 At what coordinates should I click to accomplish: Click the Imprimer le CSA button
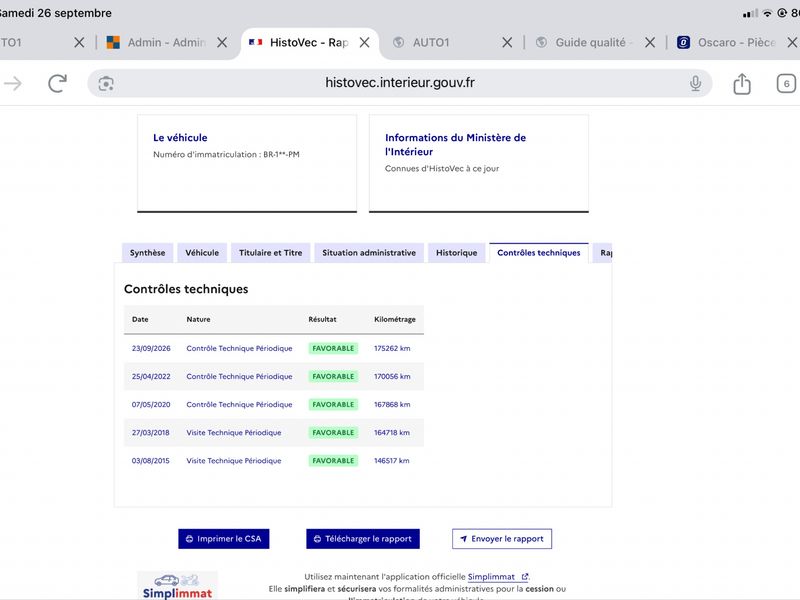point(223,539)
